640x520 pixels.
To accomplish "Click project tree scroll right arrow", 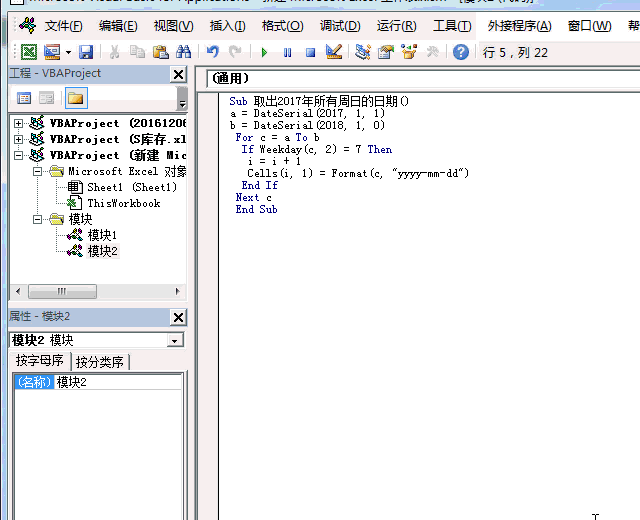I will coord(177,291).
